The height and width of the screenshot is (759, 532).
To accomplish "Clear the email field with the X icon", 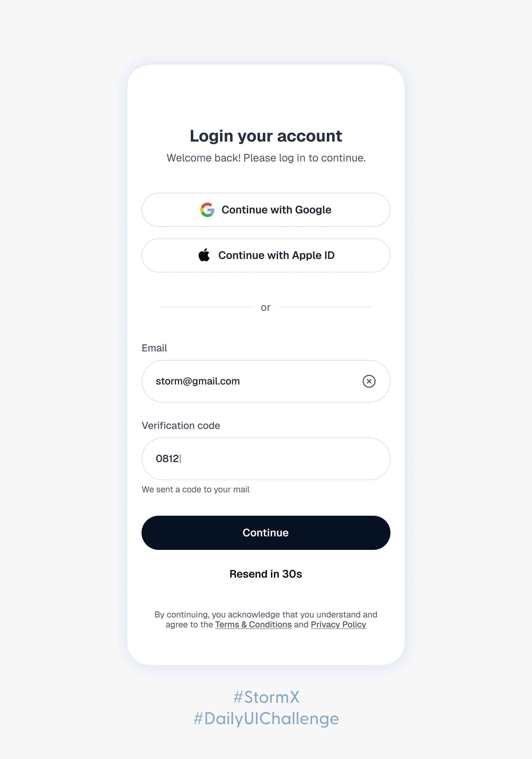I will (x=369, y=381).
